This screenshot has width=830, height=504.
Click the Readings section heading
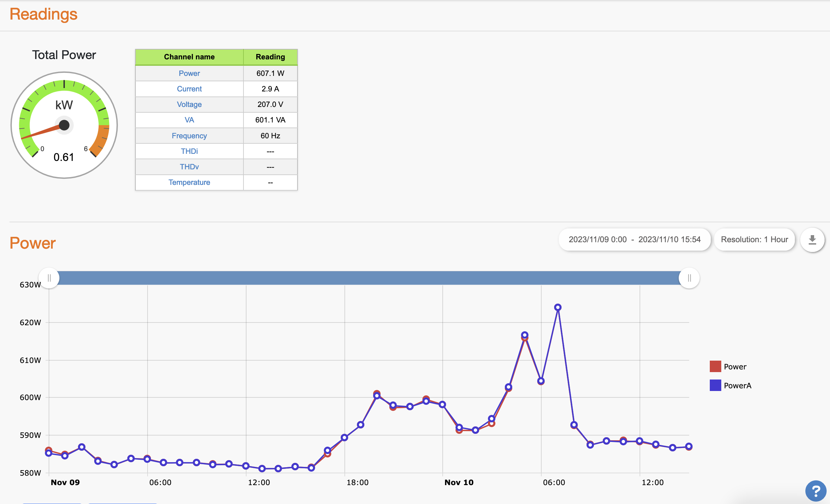click(x=43, y=14)
